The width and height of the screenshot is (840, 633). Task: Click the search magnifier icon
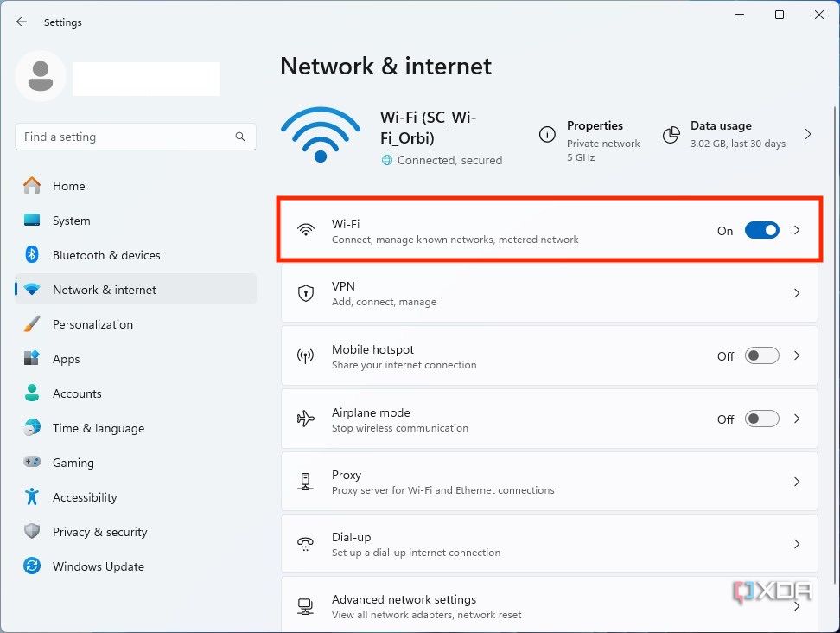tap(240, 137)
